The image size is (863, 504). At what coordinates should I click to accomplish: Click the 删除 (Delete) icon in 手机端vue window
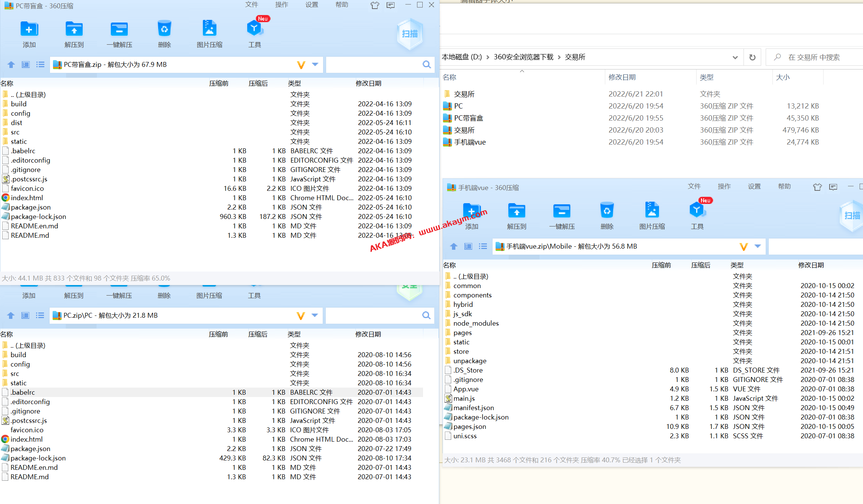(607, 211)
